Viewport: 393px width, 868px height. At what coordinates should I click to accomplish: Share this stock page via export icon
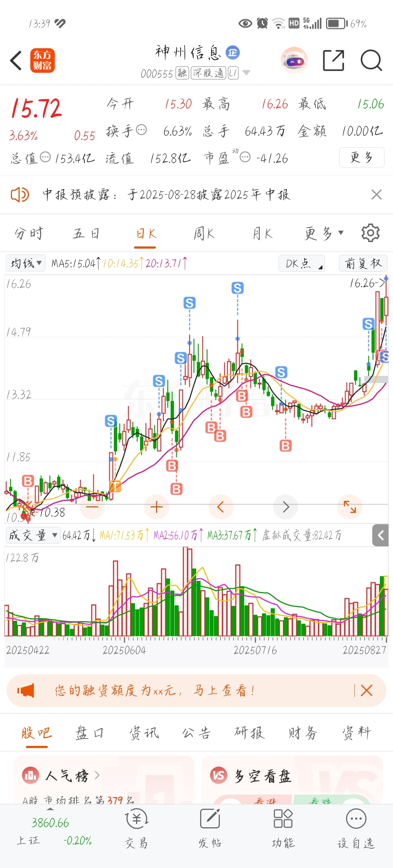tap(334, 60)
